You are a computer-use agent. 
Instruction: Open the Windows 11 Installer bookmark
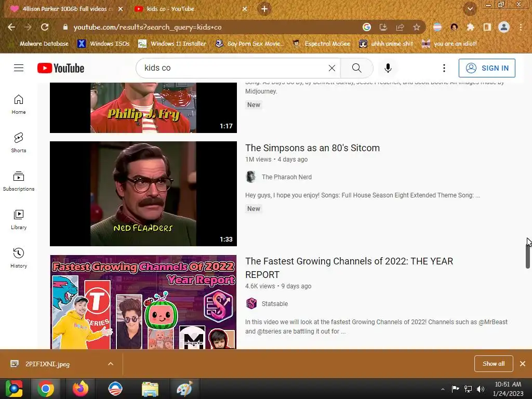pos(172,44)
